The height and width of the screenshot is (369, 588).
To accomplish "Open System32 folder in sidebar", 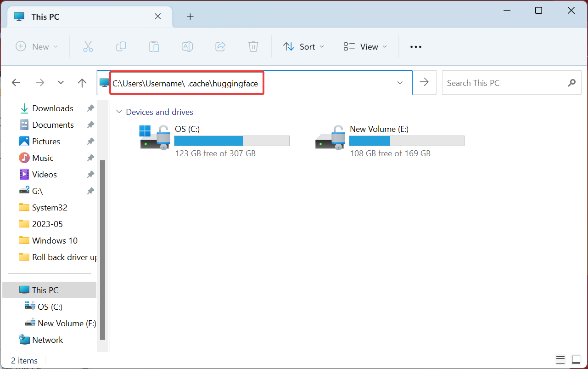I will click(50, 208).
